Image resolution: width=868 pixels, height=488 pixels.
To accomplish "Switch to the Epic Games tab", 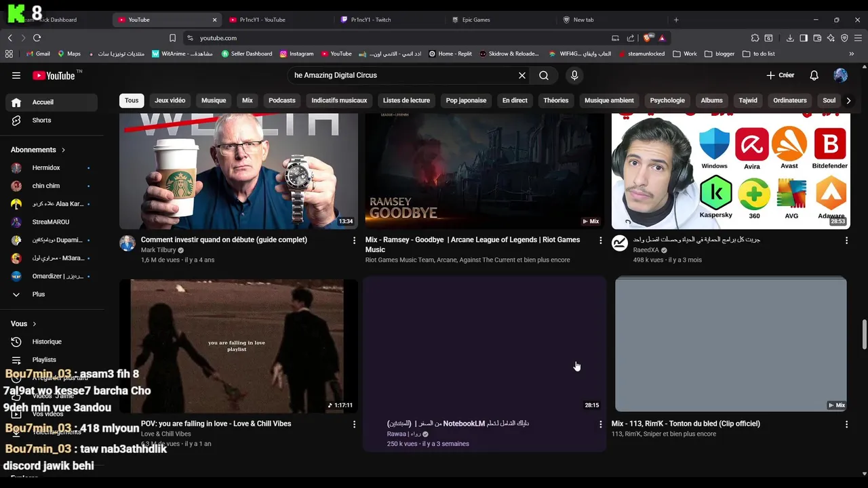I will tap(500, 20).
